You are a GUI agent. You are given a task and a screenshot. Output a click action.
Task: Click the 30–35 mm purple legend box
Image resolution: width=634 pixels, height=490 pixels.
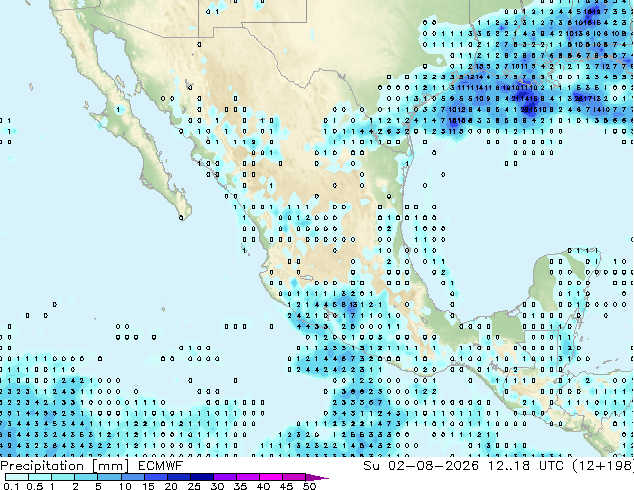225,477
